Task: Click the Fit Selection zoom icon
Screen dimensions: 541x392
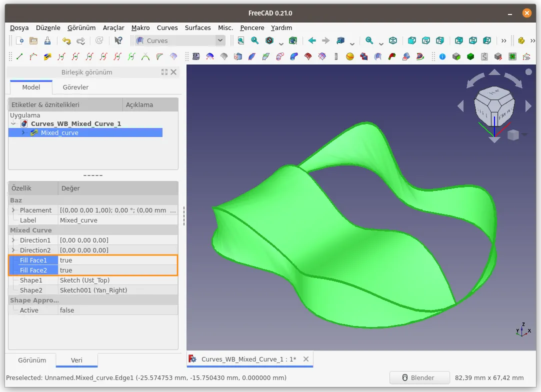Action: tap(255, 40)
